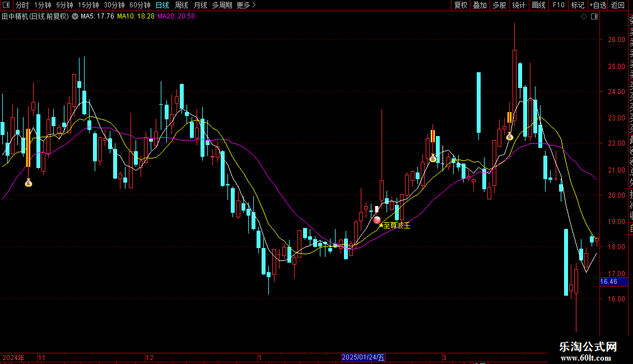Click the yellow star 至尊波王 label
This screenshot has height=364, width=633.
[394, 226]
